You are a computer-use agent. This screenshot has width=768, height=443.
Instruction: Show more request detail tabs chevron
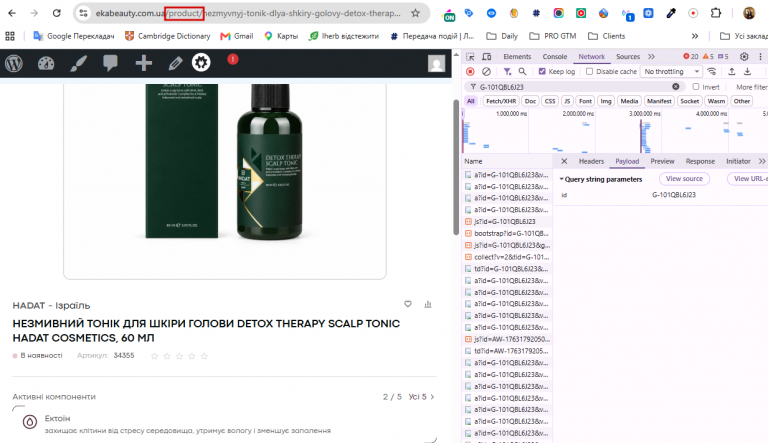click(762, 161)
